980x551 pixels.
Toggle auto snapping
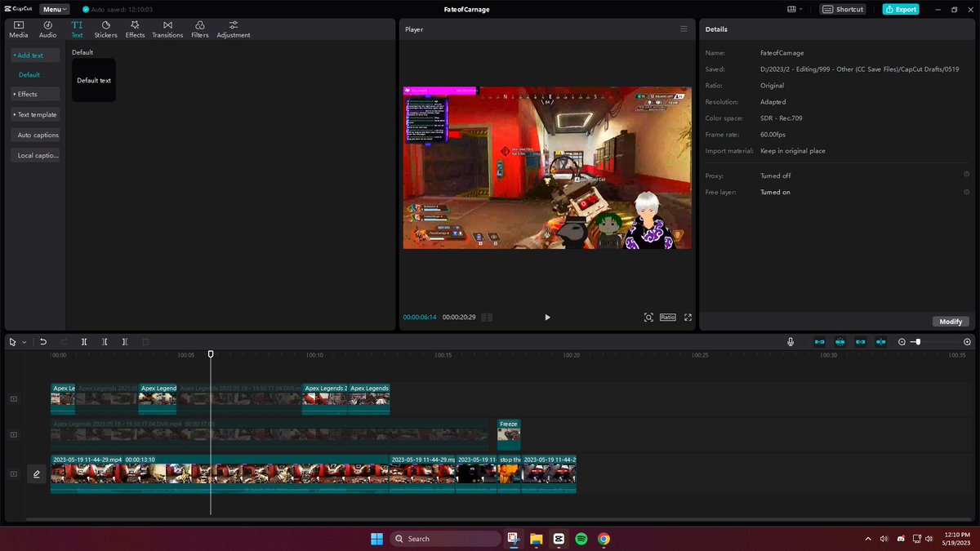(x=840, y=342)
